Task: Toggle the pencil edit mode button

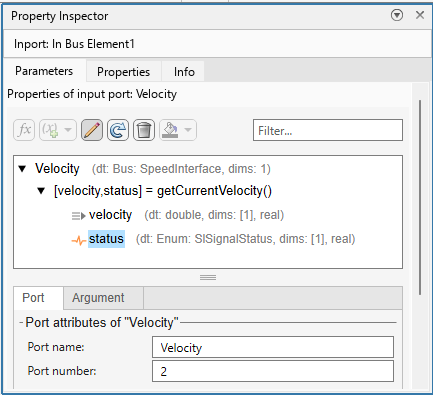Action: coord(92,130)
